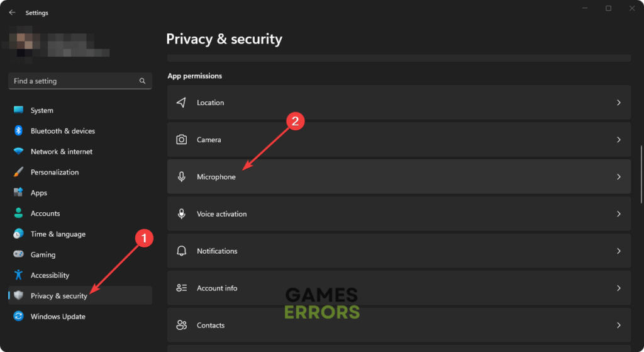Screen dimensions: 644x352
Task: Expand the Voice activation chevron
Action: [x=619, y=214]
